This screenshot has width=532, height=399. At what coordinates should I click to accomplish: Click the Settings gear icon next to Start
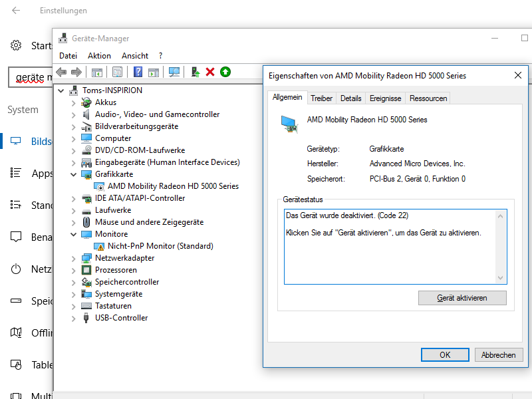[15, 45]
